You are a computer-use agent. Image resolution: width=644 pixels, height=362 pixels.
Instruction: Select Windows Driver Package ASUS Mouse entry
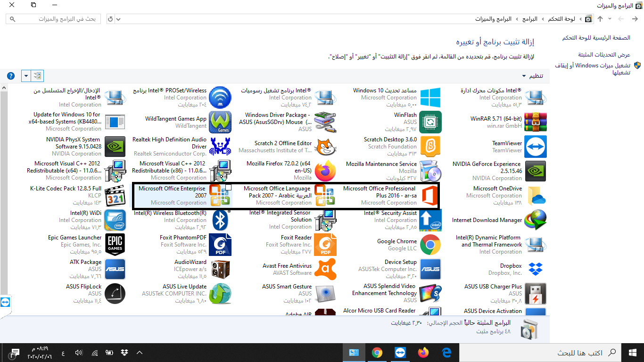tap(288, 122)
